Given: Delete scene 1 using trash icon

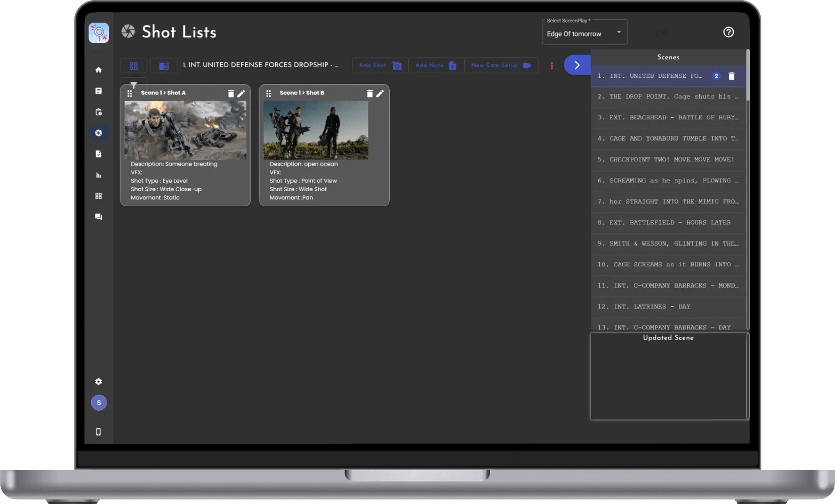Looking at the screenshot, I should (x=731, y=76).
